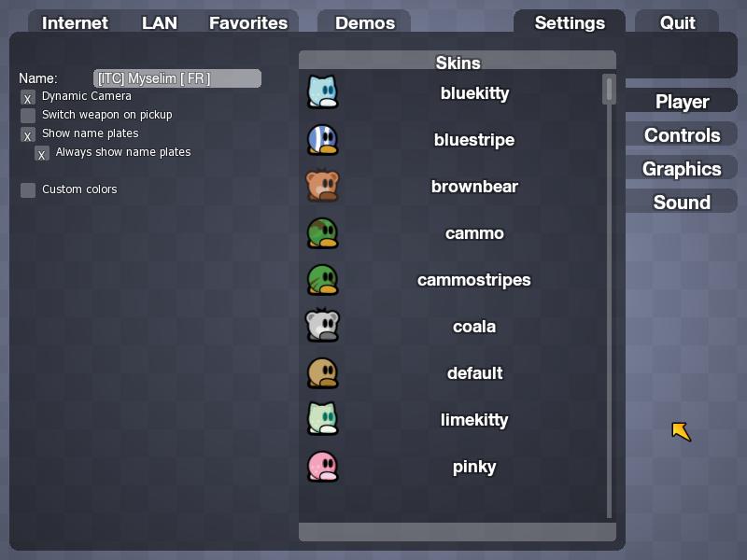Click the Quit tab
The image size is (747, 560).
click(x=677, y=22)
